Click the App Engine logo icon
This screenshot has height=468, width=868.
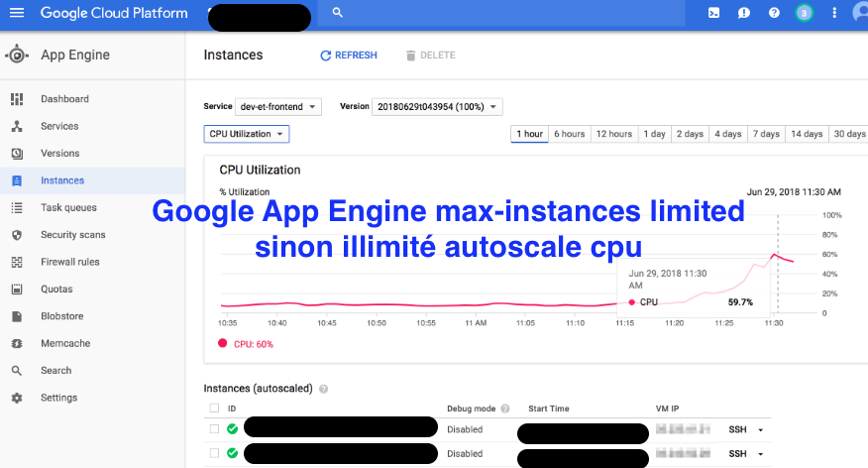click(x=17, y=55)
